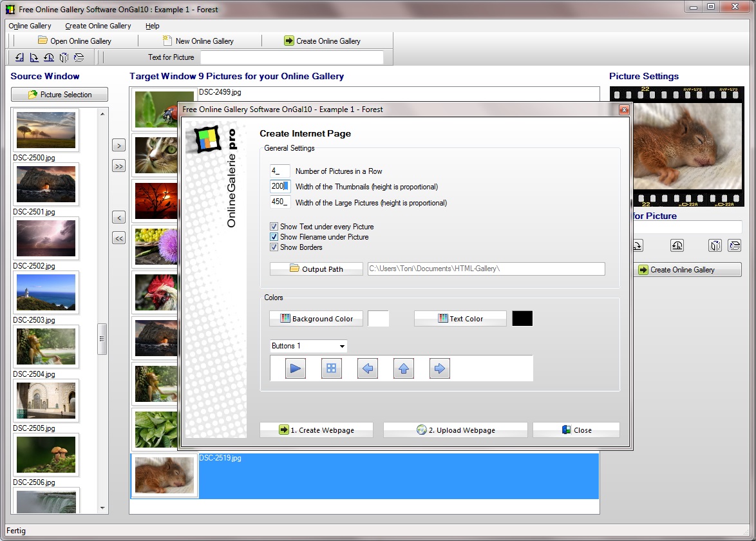Click flip vertical icon in top toolbar

pyautogui.click(x=79, y=58)
